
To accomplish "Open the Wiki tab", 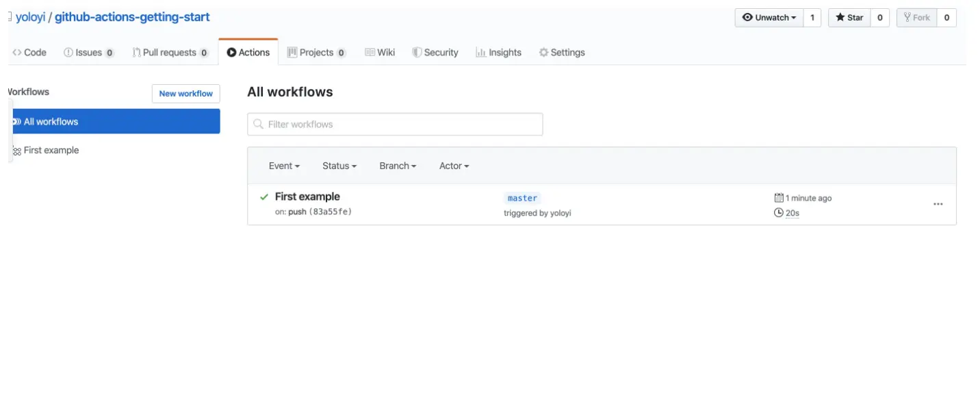I will click(380, 52).
